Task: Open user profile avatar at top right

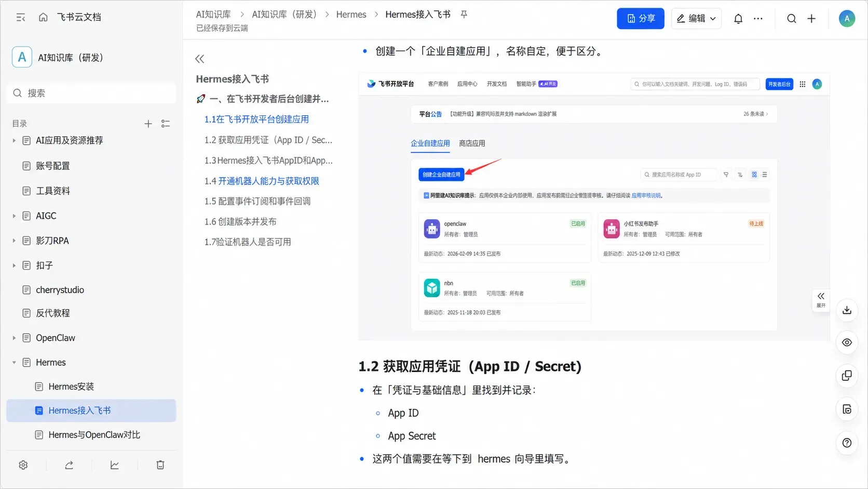Action: [x=847, y=19]
